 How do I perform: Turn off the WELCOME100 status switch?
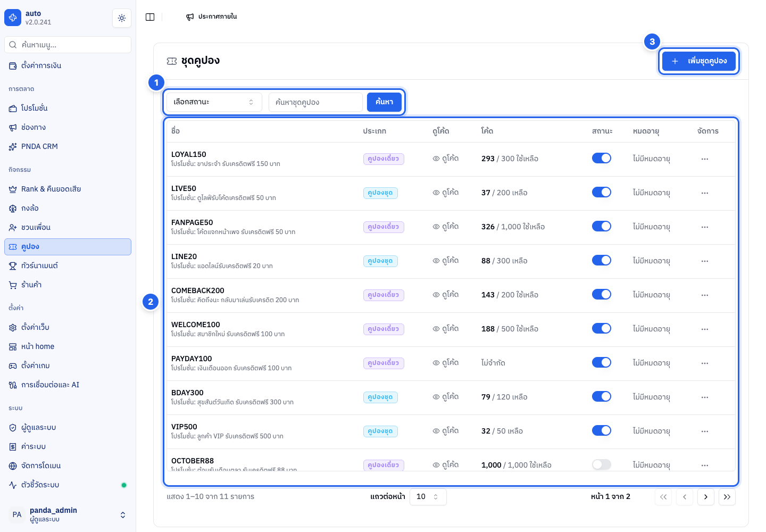tap(602, 328)
